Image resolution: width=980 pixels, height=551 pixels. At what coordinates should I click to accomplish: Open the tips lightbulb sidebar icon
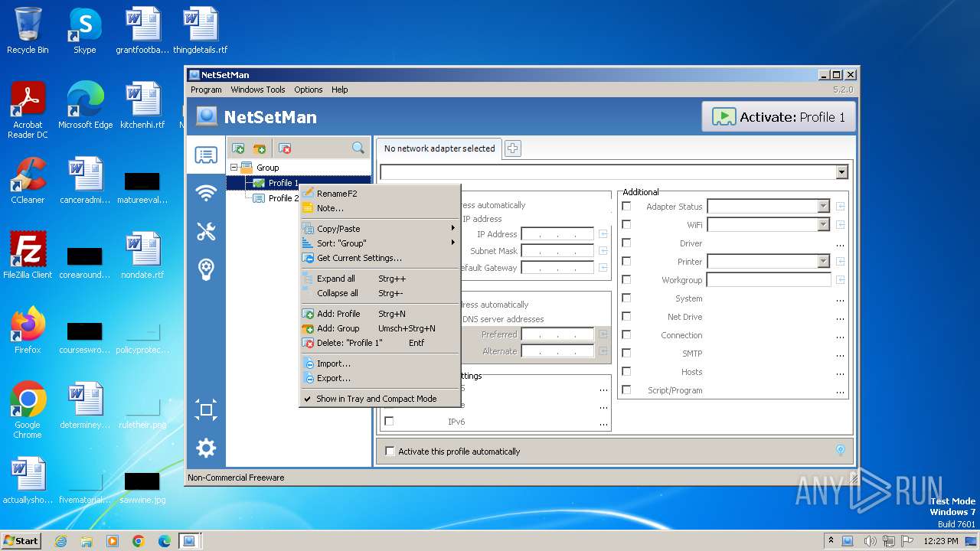point(206,269)
